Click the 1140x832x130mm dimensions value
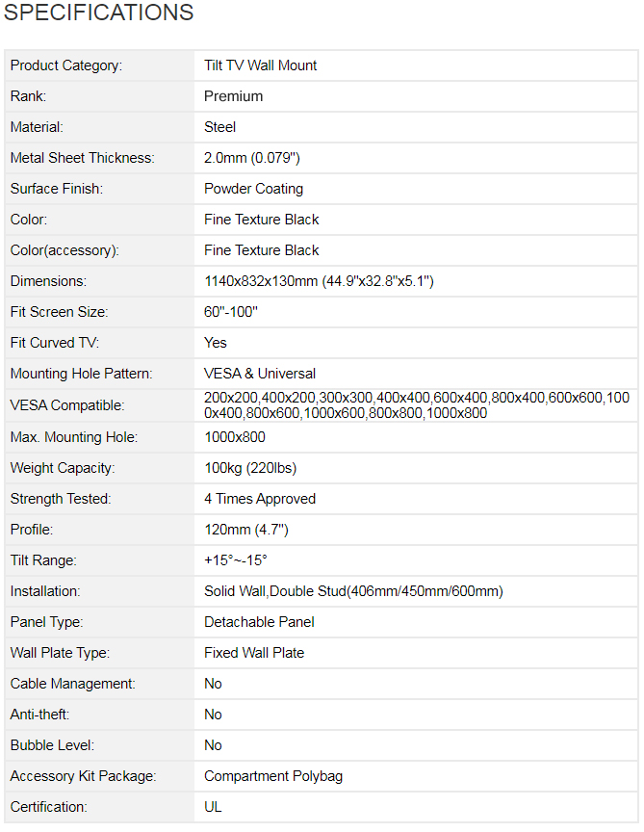Screen dimensions: 644x832 (319, 281)
